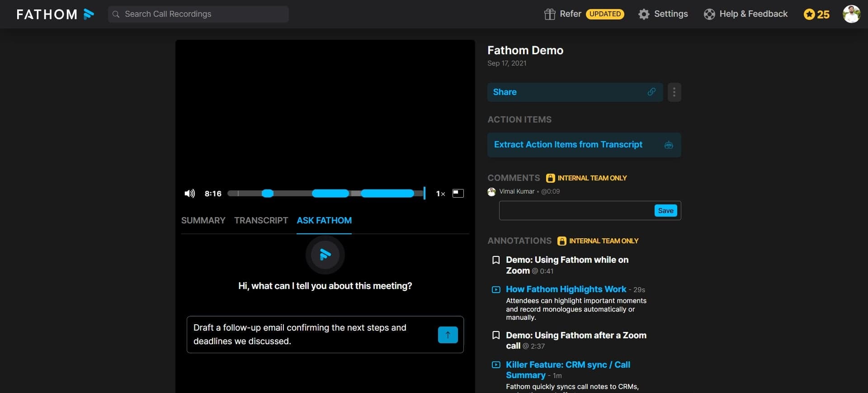The height and width of the screenshot is (393, 868).
Task: Open the playback speed 1x selector
Action: coord(440,194)
